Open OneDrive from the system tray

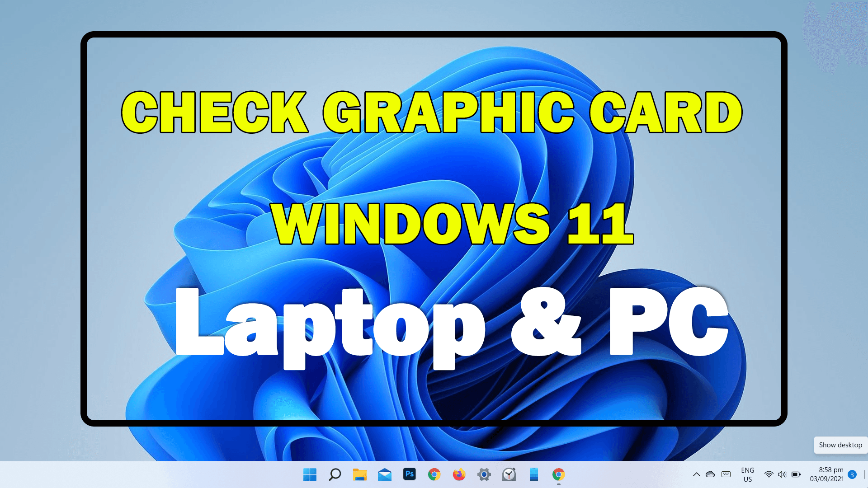pyautogui.click(x=710, y=474)
